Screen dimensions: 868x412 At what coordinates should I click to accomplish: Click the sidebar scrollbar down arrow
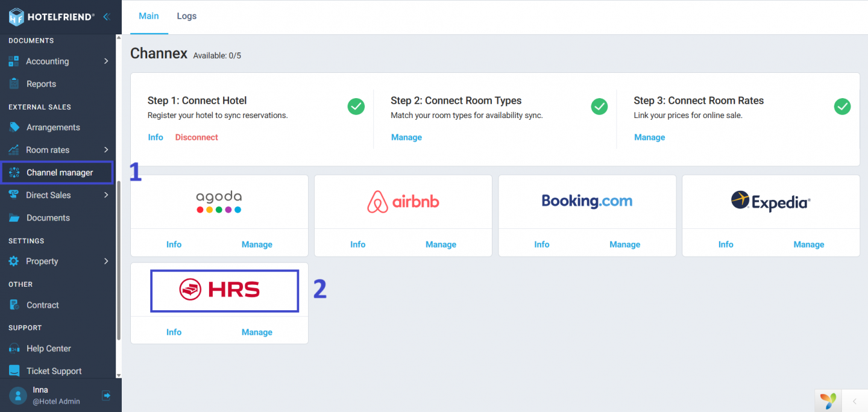tap(119, 375)
